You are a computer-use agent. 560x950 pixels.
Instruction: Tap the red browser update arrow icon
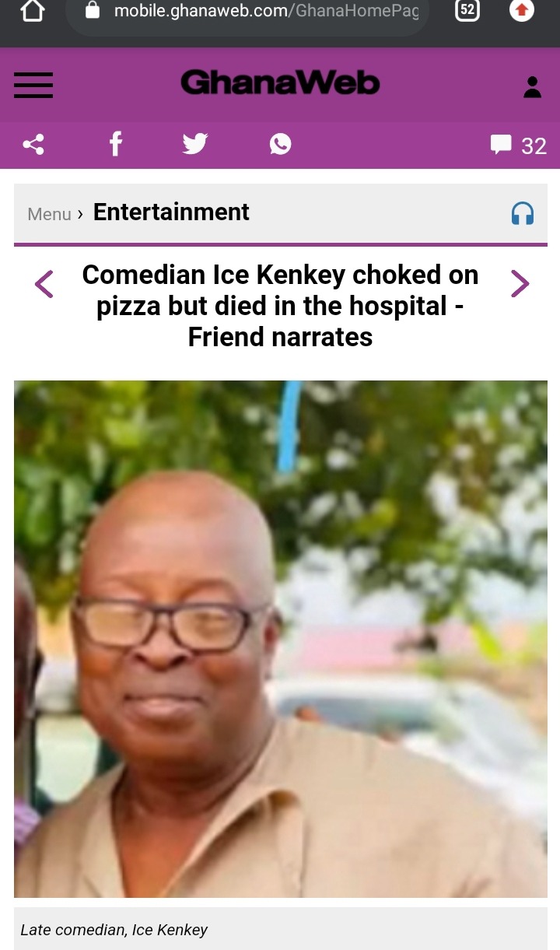tap(522, 10)
